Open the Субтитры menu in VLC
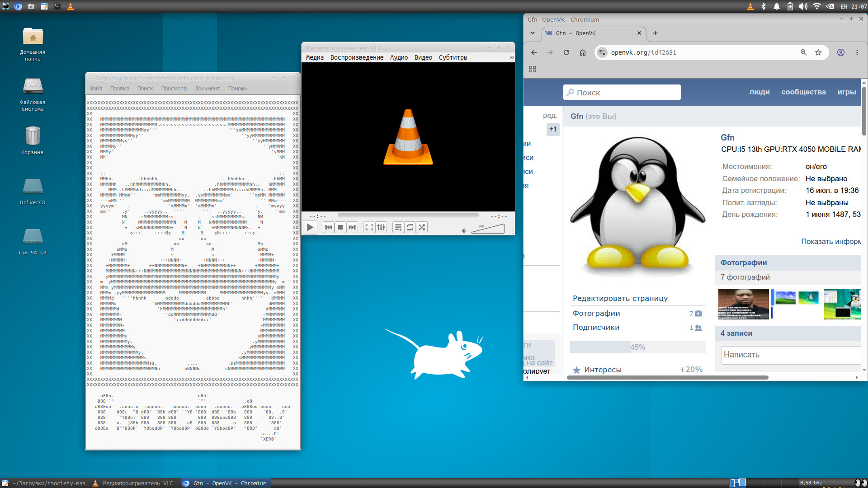 [453, 57]
